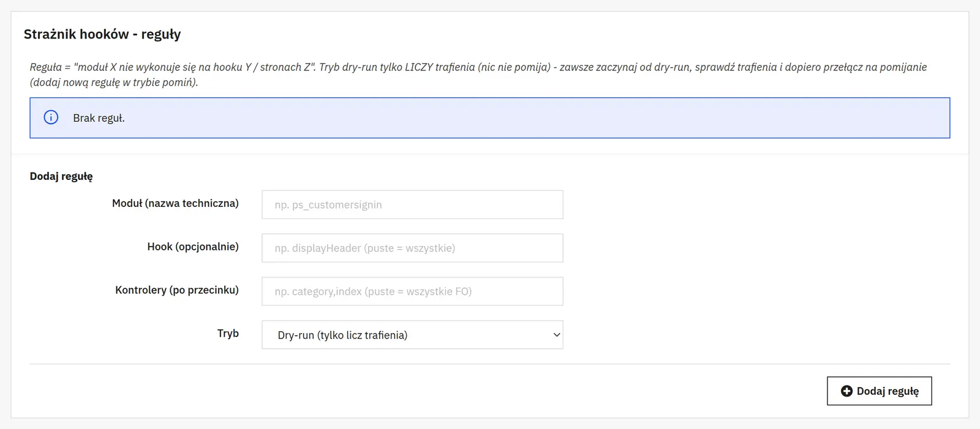Click the Dodaj regułę button

[879, 391]
